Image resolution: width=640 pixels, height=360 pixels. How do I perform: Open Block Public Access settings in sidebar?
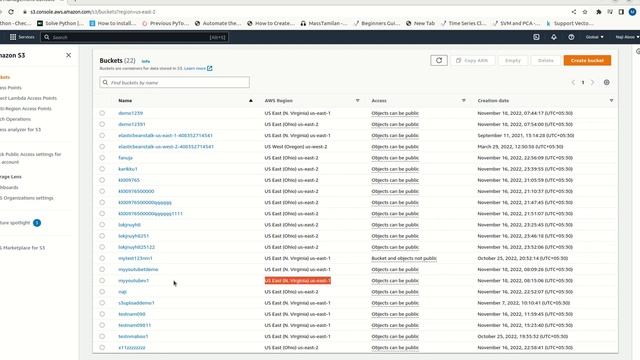[31, 158]
